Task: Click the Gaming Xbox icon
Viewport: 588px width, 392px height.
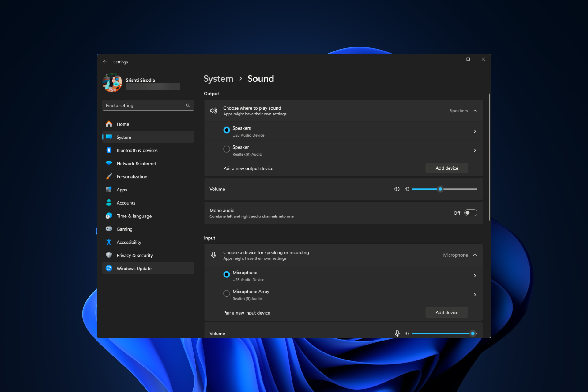Action: click(x=109, y=229)
